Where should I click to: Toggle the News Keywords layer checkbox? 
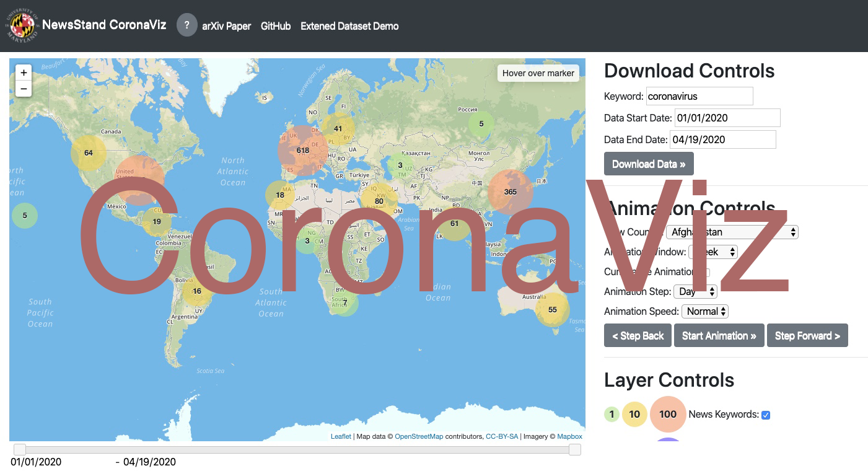point(766,415)
